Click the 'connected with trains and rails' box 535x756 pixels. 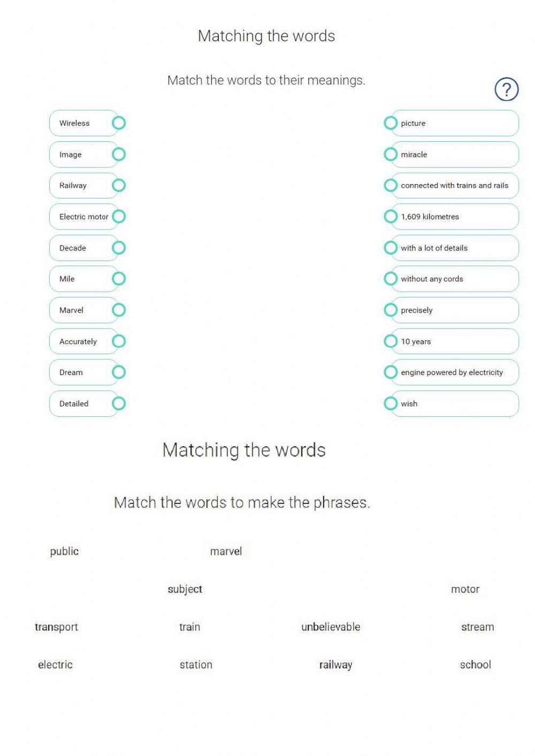[x=455, y=186]
